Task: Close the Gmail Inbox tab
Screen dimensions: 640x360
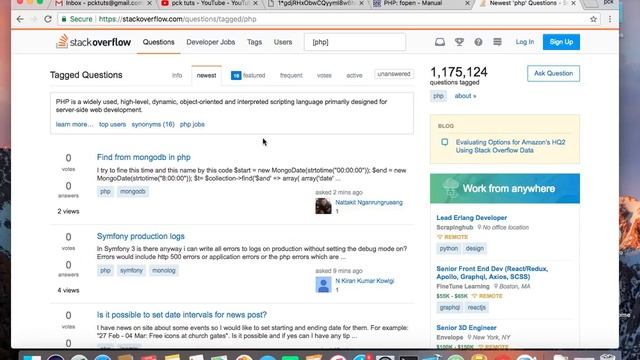Action: point(149,3)
